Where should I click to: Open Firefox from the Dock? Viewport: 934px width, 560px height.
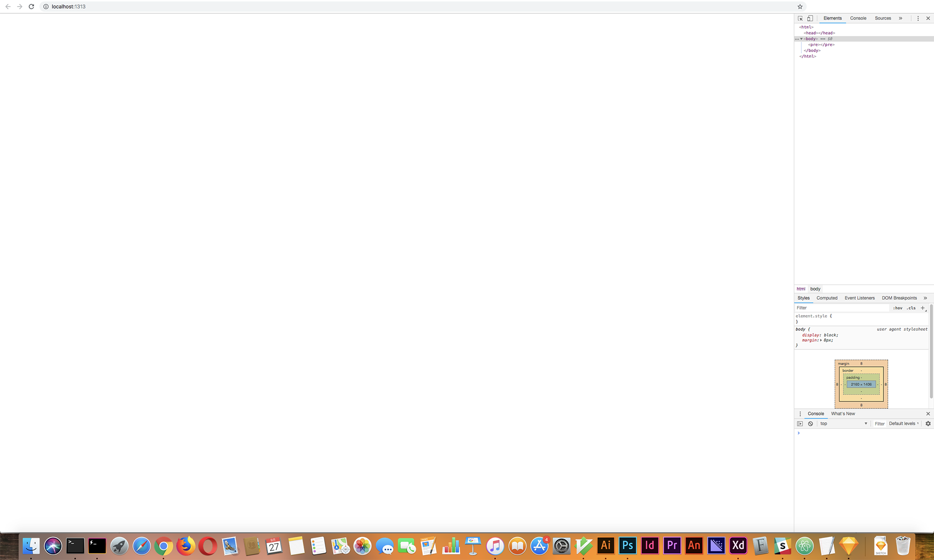coord(185,546)
